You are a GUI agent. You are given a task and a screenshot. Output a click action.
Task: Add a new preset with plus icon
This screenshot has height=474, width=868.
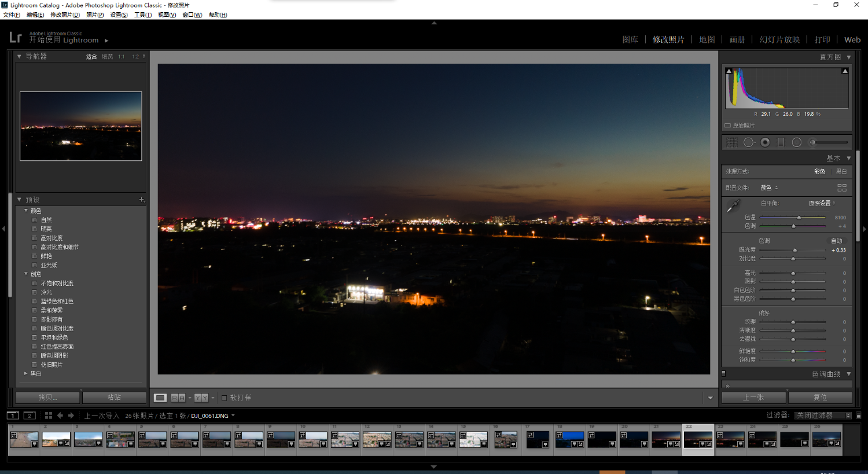click(142, 200)
